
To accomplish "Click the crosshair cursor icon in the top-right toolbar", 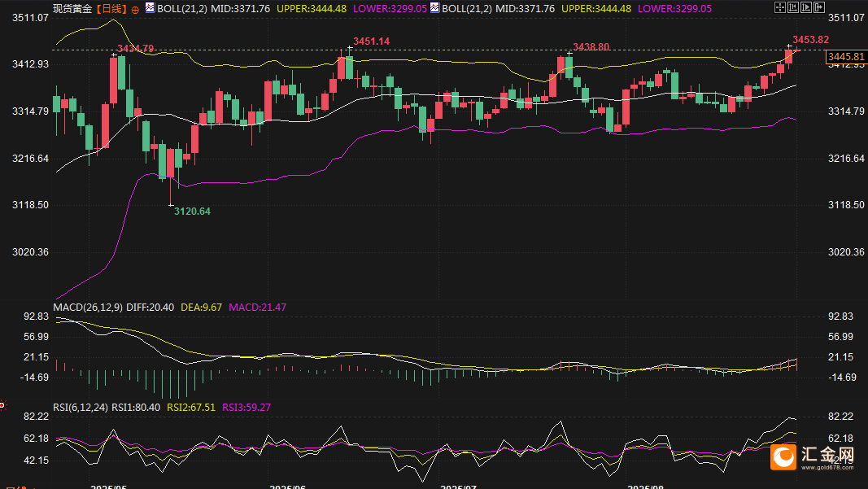I will (780, 7).
